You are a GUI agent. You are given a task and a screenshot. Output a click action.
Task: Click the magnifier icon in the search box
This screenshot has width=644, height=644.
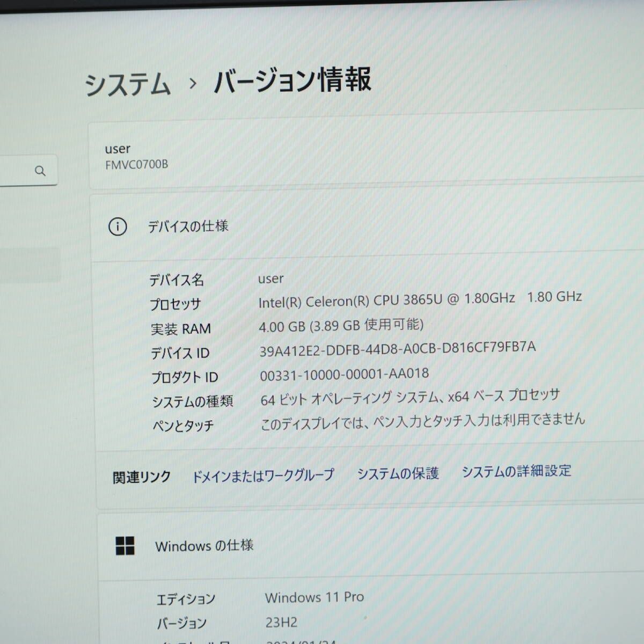pyautogui.click(x=41, y=171)
